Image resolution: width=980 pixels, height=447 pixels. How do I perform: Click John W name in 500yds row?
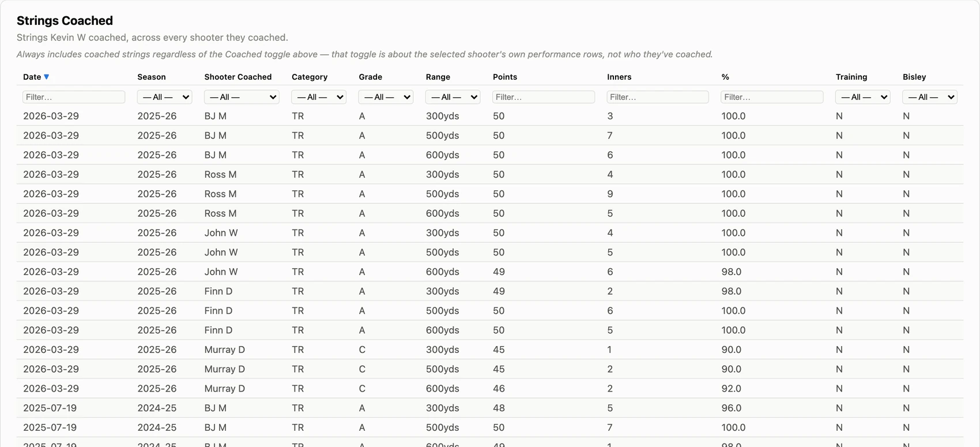(x=221, y=252)
